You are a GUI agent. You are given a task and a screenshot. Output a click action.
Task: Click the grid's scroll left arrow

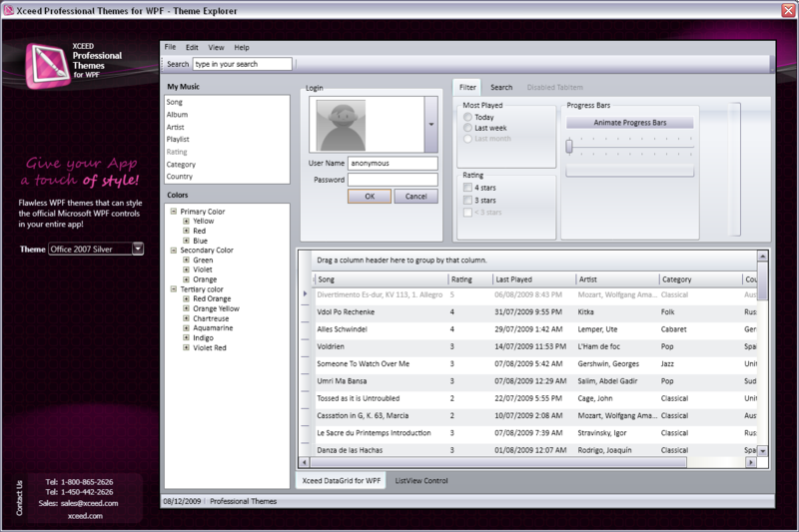coord(305,462)
